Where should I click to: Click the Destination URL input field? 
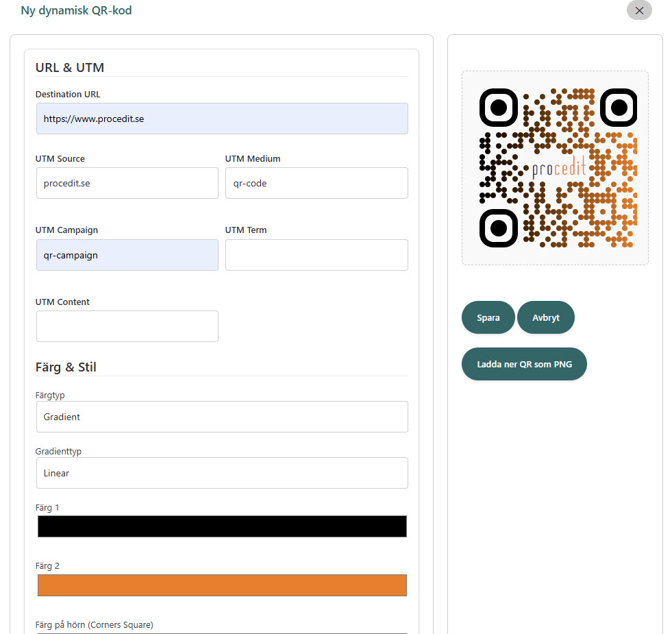tap(222, 119)
